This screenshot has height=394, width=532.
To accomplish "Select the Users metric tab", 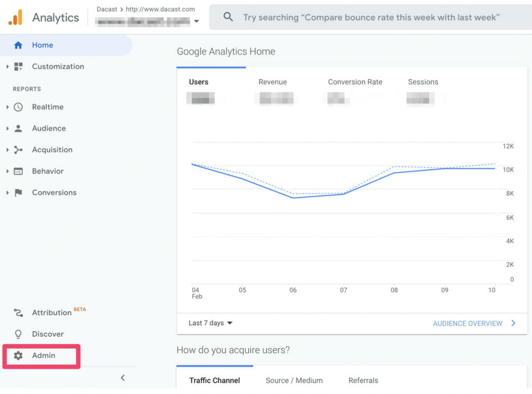I will [x=198, y=82].
